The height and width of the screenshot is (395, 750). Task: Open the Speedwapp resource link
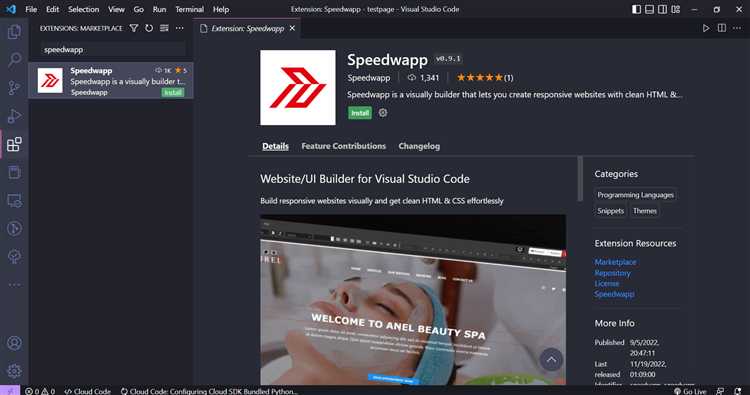tap(614, 294)
